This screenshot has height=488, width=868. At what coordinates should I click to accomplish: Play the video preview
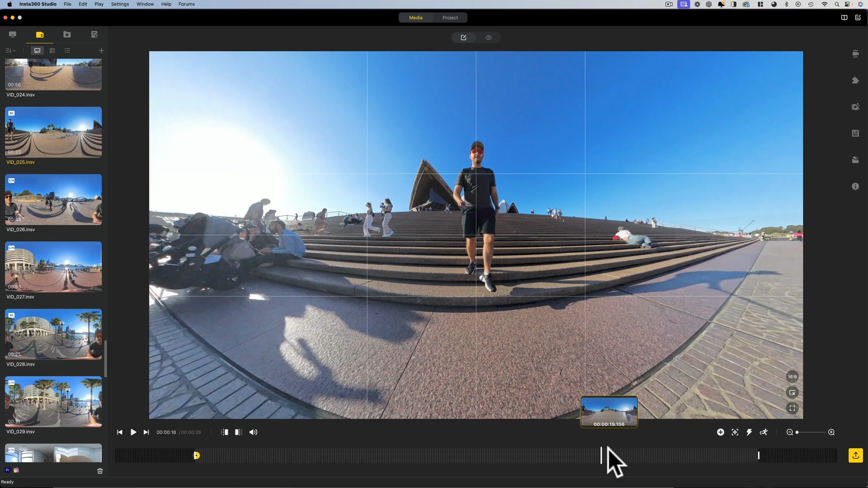point(133,432)
